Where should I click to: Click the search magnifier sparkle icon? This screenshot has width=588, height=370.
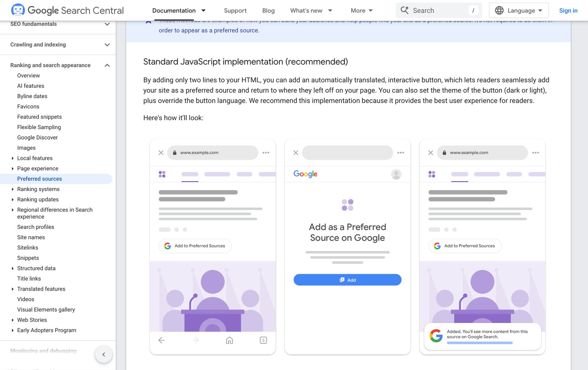[405, 10]
